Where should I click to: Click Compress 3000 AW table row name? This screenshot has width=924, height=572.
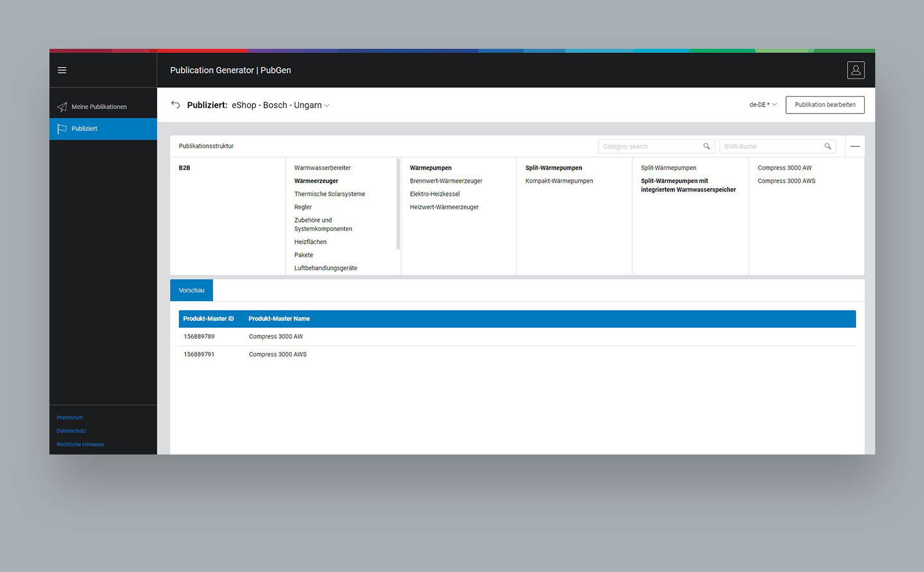pos(276,336)
